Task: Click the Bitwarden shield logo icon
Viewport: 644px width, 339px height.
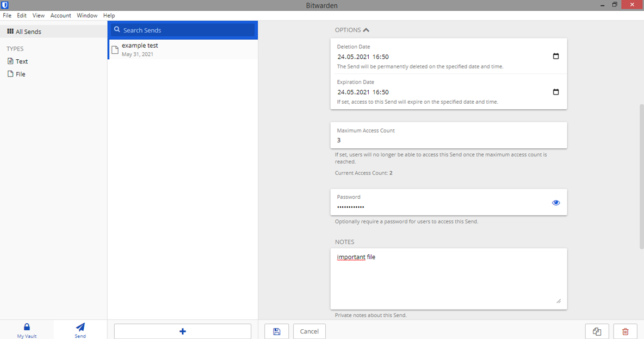Action: (x=5, y=5)
